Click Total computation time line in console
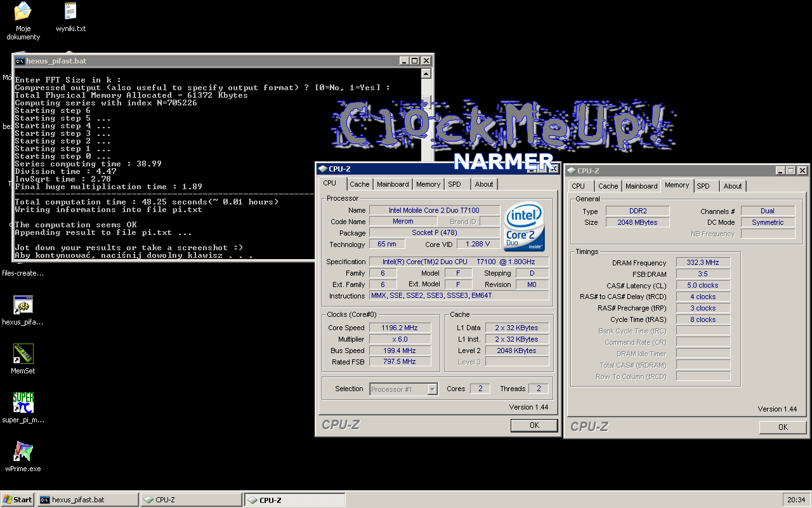 [147, 202]
